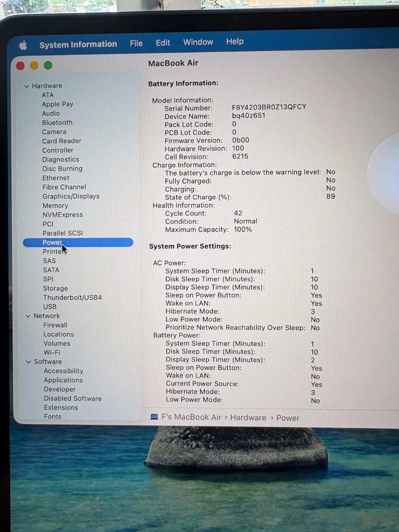Open the Window menu
Screen dimensions: 399x532
[x=198, y=42]
